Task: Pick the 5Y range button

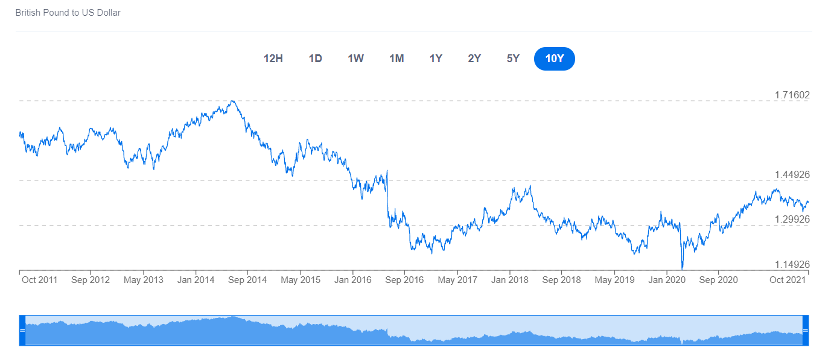Action: point(513,59)
